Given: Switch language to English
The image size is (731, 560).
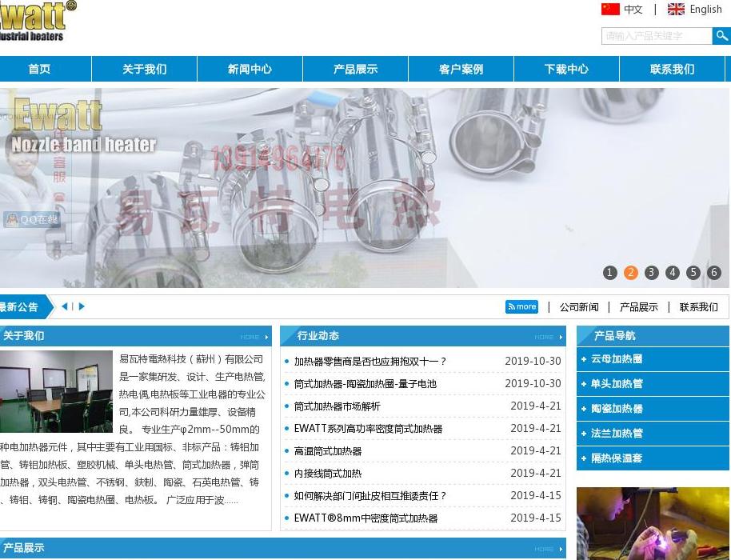Looking at the screenshot, I should tap(705, 10).
